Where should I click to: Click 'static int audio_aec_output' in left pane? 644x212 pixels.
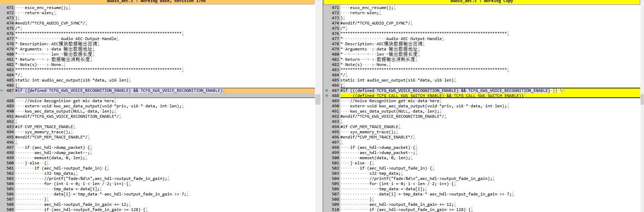tap(72, 80)
